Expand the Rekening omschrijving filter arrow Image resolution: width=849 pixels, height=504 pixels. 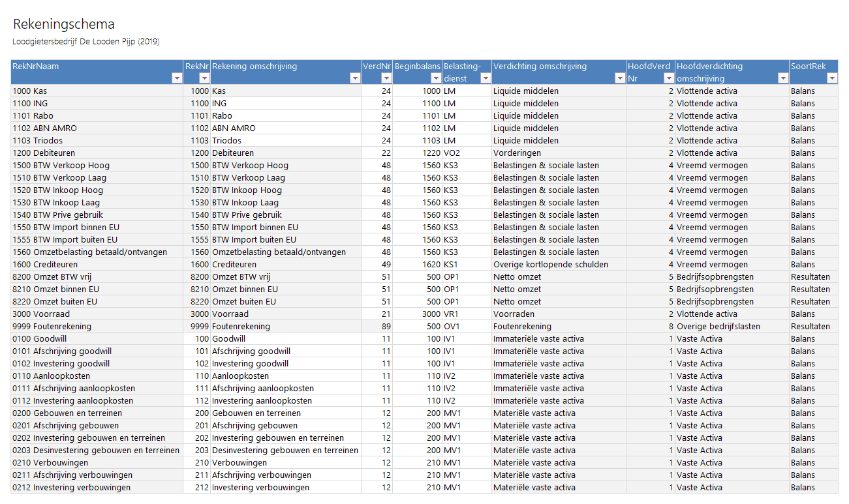coord(354,78)
